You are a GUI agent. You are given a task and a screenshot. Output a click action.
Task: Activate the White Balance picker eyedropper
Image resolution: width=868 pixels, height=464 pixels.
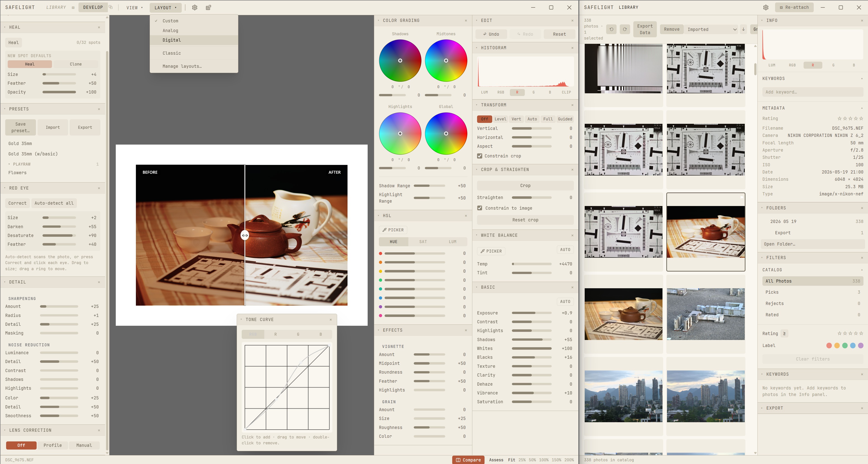[491, 251]
